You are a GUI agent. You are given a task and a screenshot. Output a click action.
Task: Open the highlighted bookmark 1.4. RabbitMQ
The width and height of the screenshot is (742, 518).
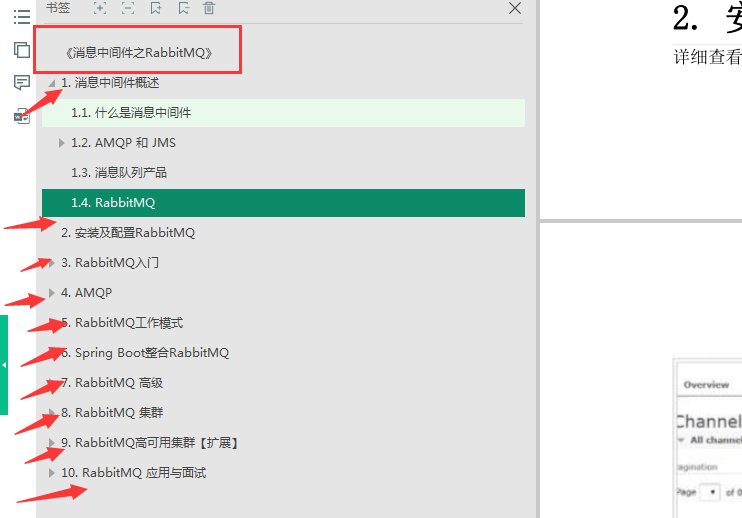283,203
